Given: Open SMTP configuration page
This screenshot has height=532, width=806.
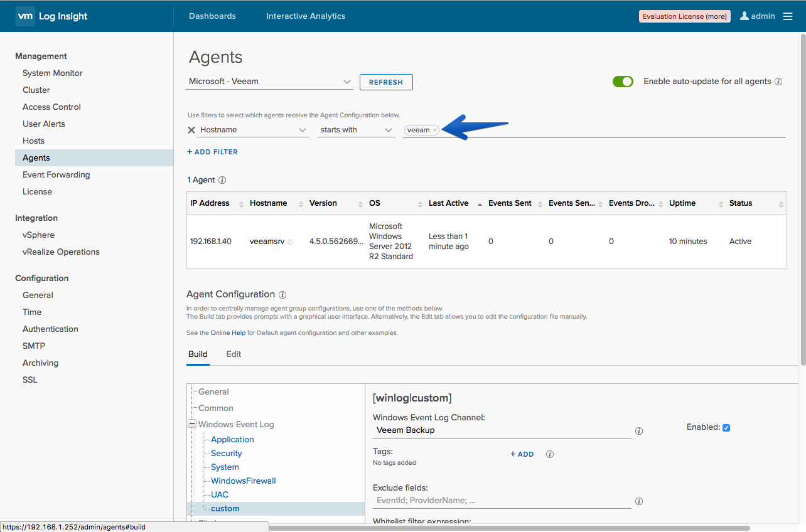Looking at the screenshot, I should tap(34, 346).
